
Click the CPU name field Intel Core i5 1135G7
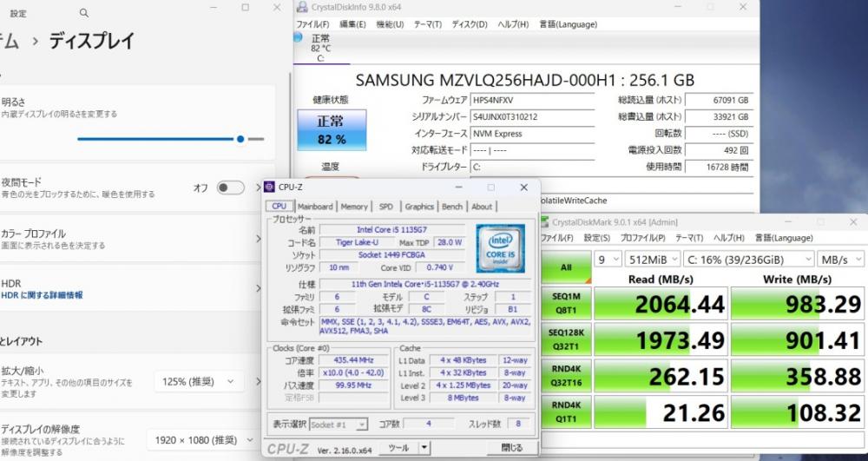392,230
